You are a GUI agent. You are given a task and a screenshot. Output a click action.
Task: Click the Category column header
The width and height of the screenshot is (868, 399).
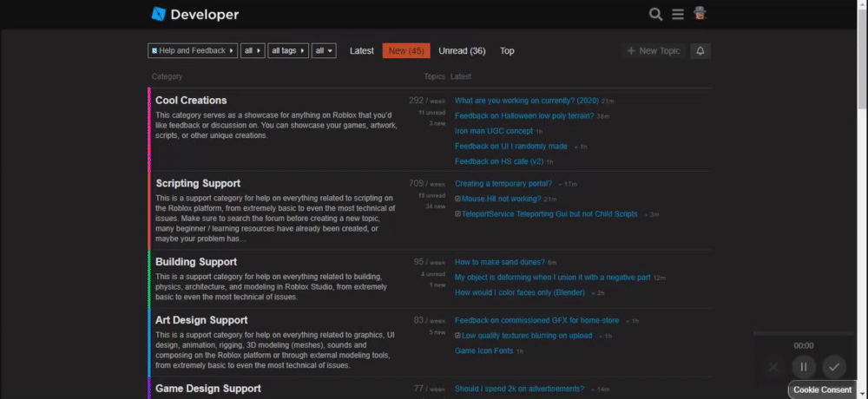pos(167,76)
